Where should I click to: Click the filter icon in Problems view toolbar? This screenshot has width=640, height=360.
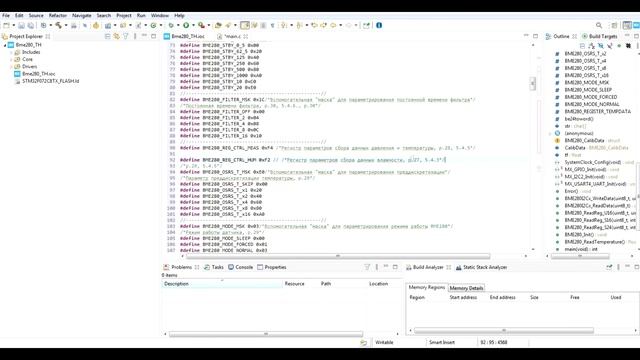click(367, 267)
